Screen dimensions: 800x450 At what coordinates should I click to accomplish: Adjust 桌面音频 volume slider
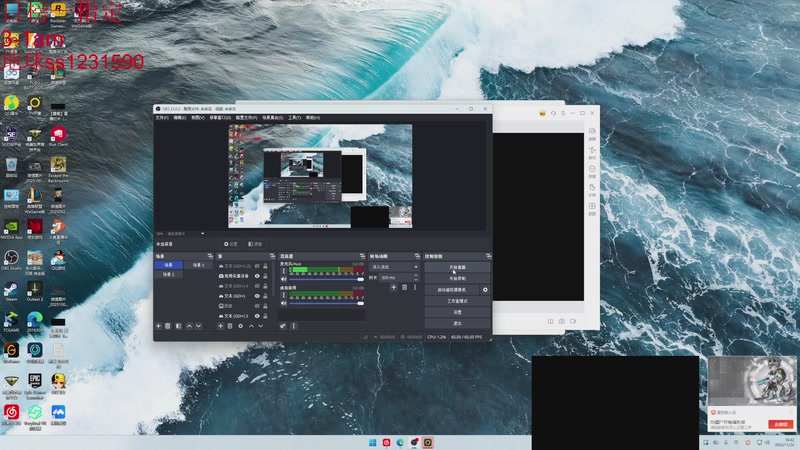tap(326, 303)
